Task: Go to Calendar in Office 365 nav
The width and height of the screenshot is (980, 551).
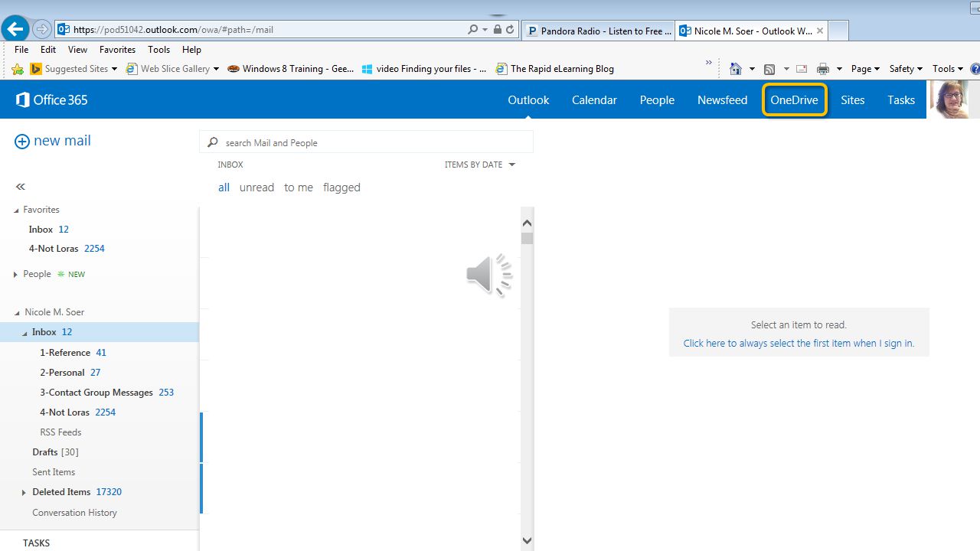Action: (594, 99)
